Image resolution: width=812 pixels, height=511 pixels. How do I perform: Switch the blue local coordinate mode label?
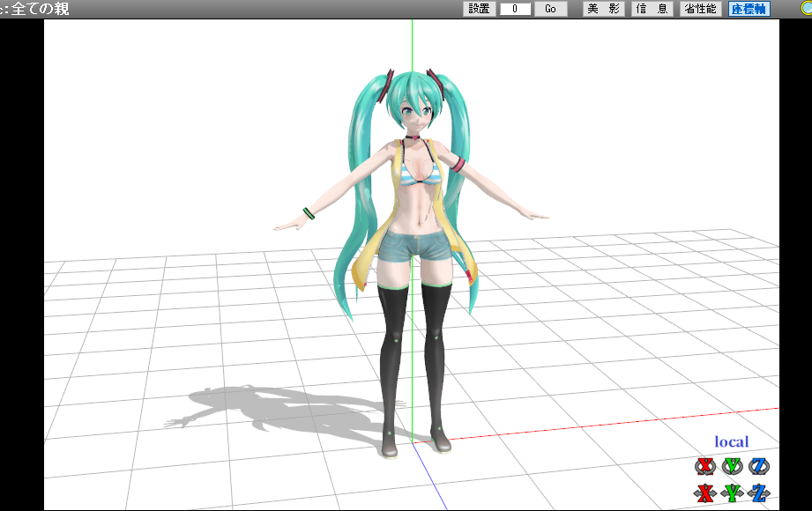(x=731, y=442)
